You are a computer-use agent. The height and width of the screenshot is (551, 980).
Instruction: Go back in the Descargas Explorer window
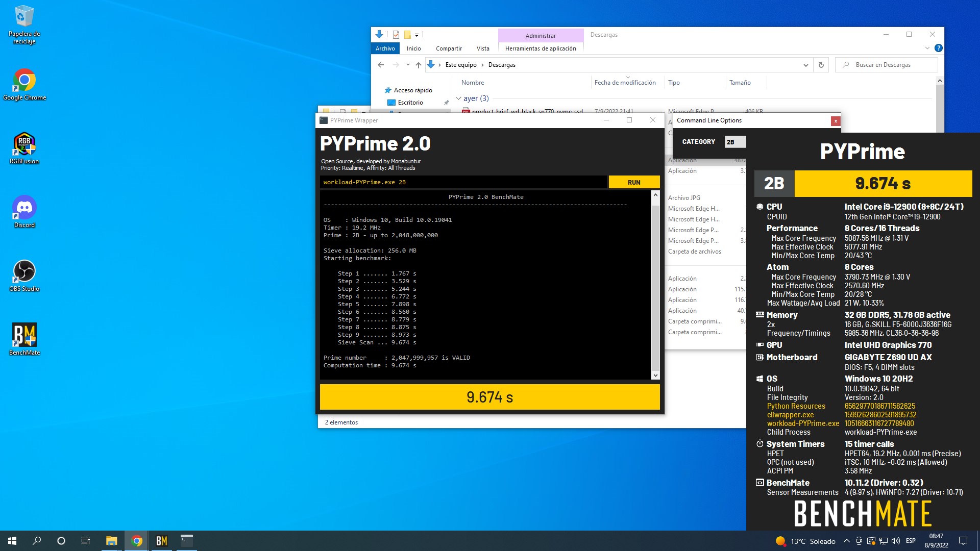(x=381, y=65)
